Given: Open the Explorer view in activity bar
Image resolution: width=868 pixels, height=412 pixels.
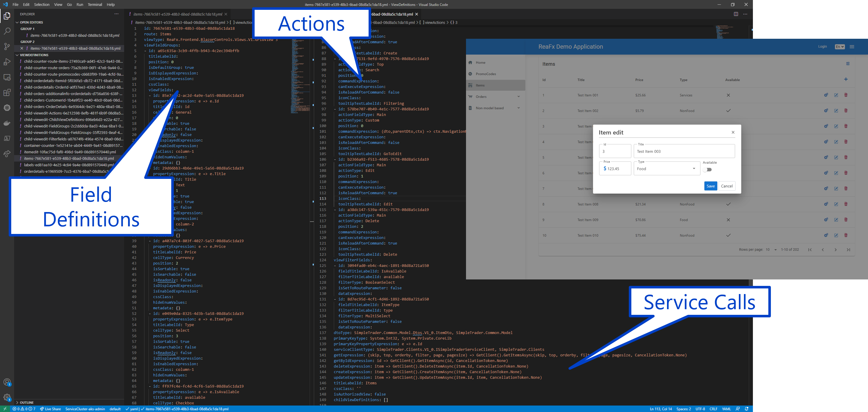Looking at the screenshot, I should 7,16.
